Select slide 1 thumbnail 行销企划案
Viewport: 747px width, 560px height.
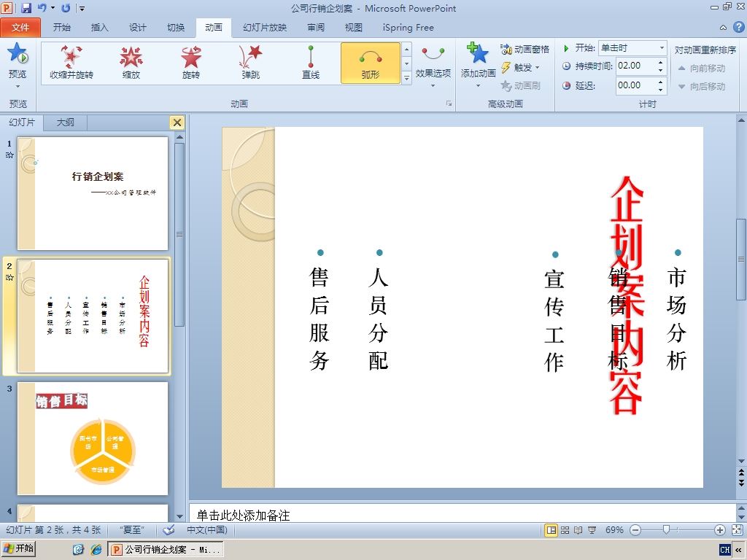[x=93, y=193]
